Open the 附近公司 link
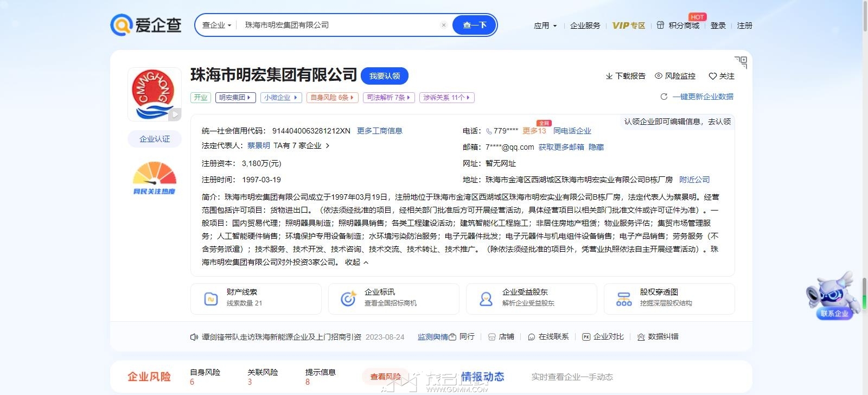 [694, 180]
